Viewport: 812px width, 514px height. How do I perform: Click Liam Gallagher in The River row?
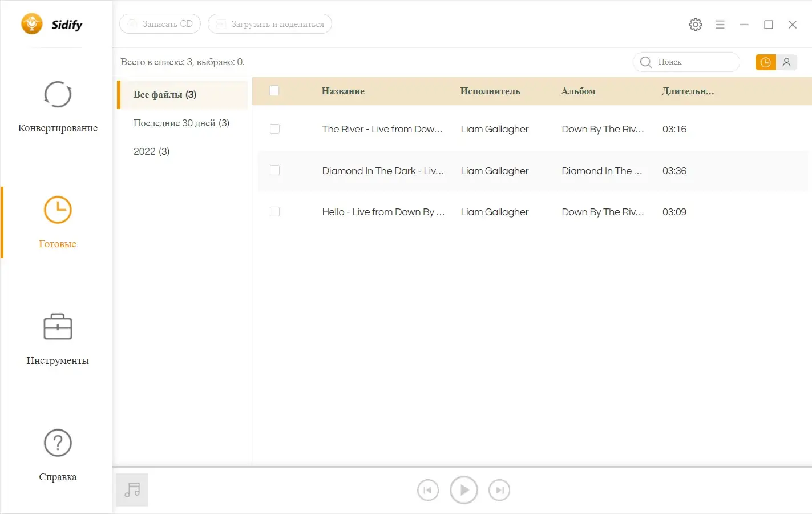tap(495, 129)
